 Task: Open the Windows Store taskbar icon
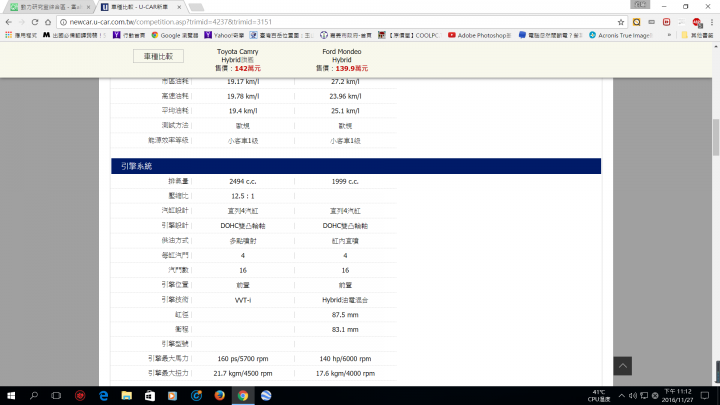(150, 395)
